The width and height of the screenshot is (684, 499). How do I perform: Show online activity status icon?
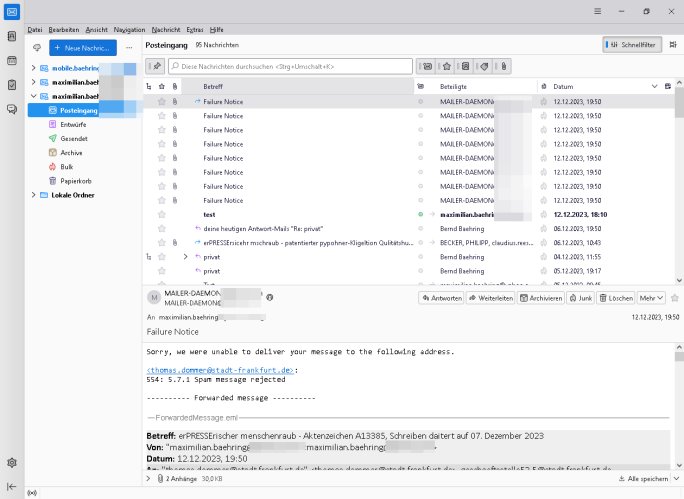click(x=32, y=493)
